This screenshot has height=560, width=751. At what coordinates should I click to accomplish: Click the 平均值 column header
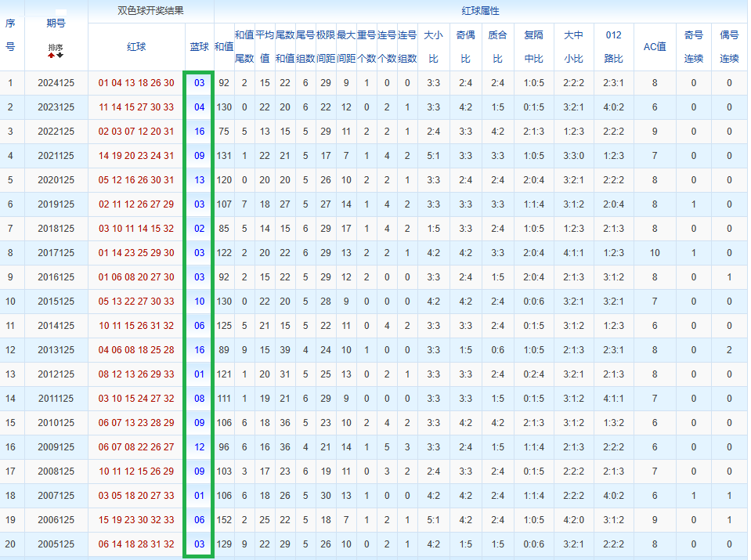coord(265,46)
